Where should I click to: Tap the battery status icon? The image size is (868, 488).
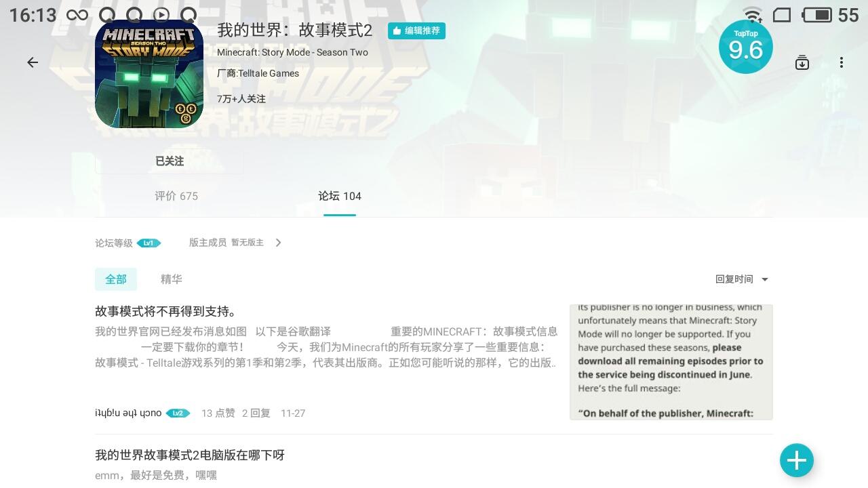pos(817,15)
